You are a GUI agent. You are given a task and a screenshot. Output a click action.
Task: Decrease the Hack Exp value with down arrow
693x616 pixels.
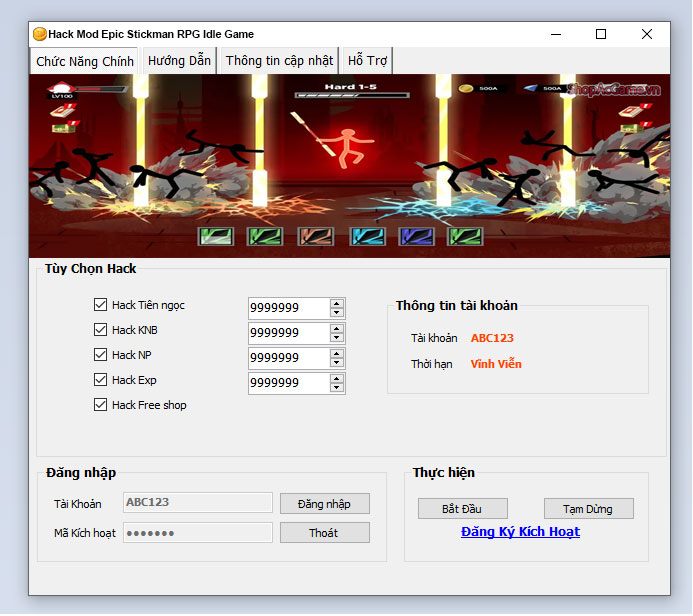click(x=337, y=388)
